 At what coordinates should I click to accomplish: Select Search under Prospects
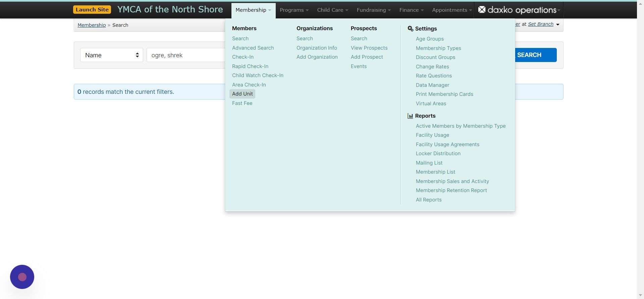click(x=359, y=39)
